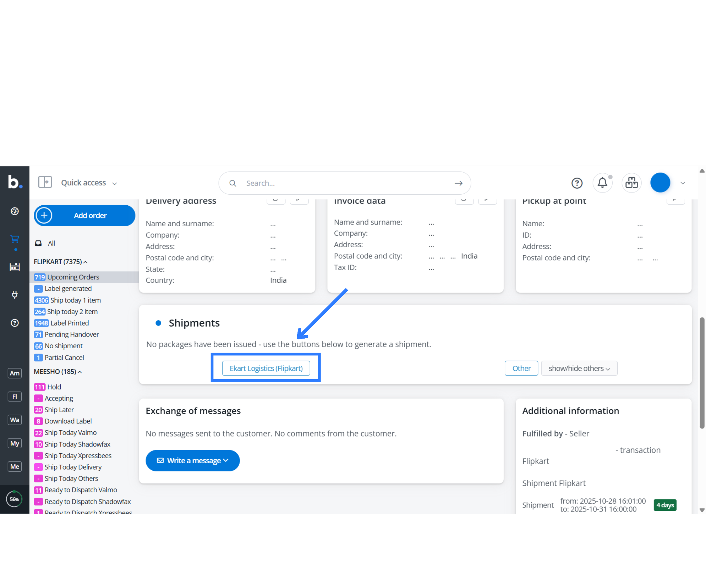Click the 56% progress circle
The width and height of the screenshot is (706, 588).
pyautogui.click(x=14, y=499)
